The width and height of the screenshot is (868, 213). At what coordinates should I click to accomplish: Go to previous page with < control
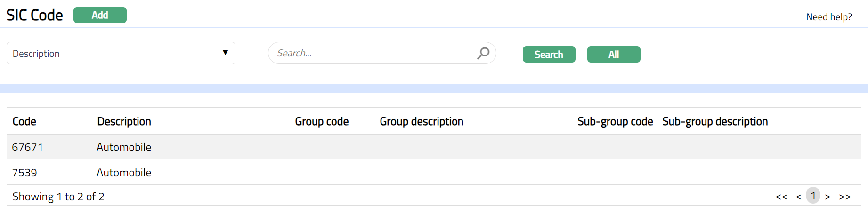(x=798, y=197)
